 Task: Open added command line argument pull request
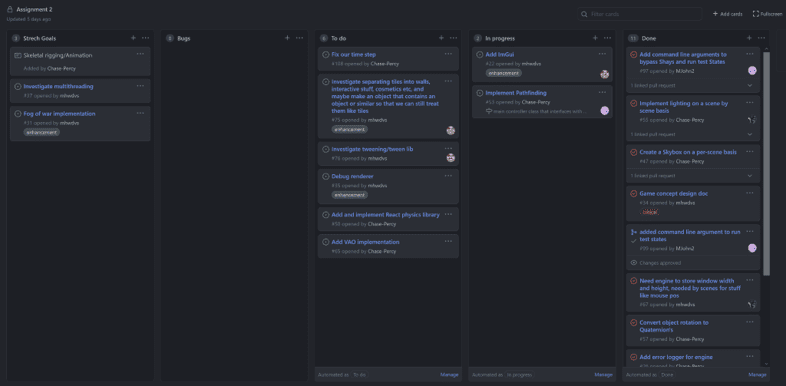[x=690, y=236]
